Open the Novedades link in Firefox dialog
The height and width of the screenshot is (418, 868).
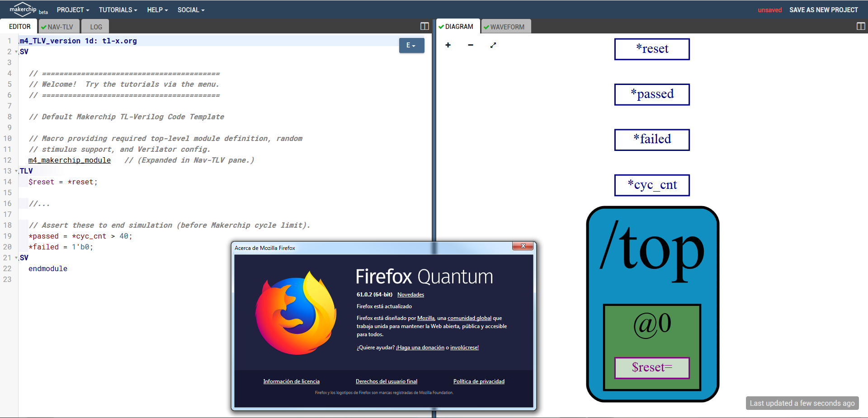[x=410, y=295]
